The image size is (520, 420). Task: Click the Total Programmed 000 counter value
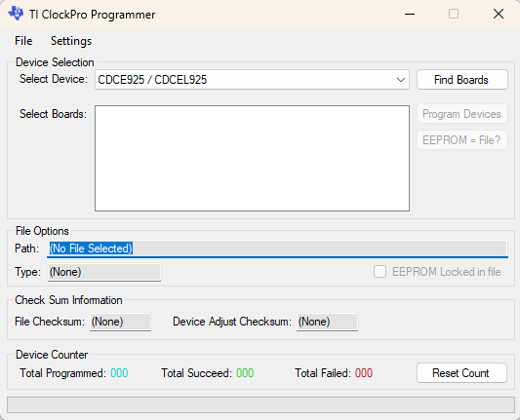coord(119,373)
